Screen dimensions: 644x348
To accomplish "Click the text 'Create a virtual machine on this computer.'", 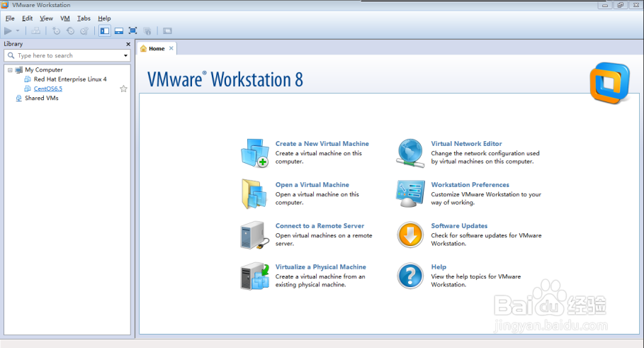I will tap(318, 157).
